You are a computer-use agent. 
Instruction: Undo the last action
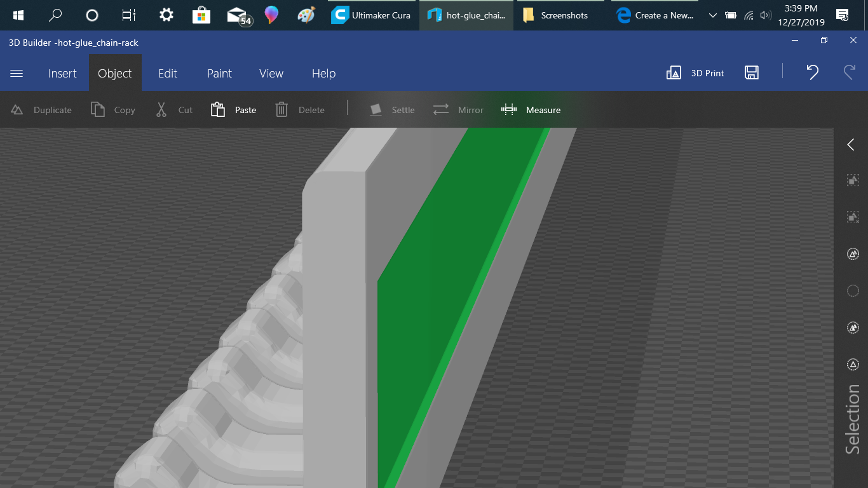(x=812, y=72)
